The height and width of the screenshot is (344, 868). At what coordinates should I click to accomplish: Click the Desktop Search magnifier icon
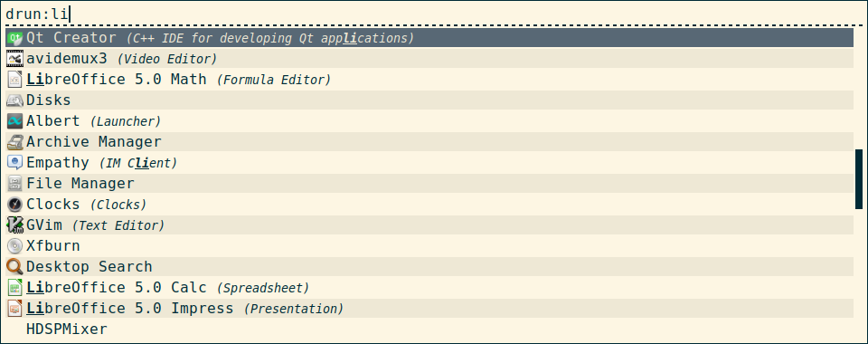(x=14, y=266)
